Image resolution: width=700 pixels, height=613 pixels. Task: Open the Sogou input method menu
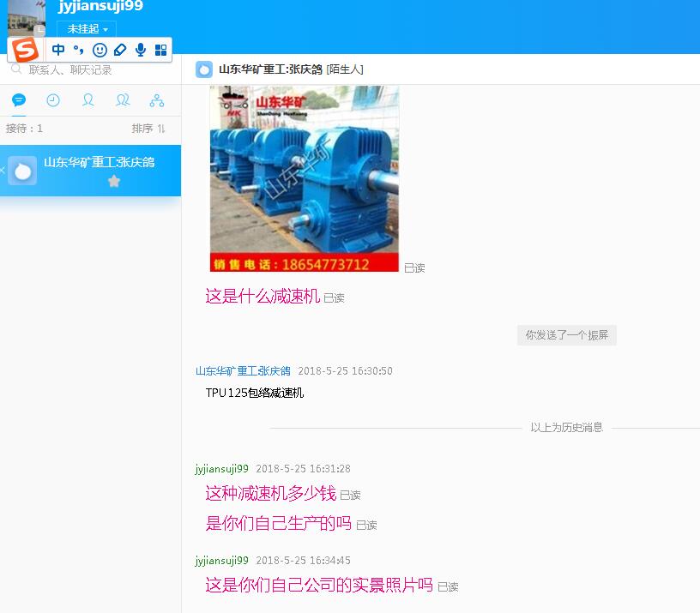(25, 49)
